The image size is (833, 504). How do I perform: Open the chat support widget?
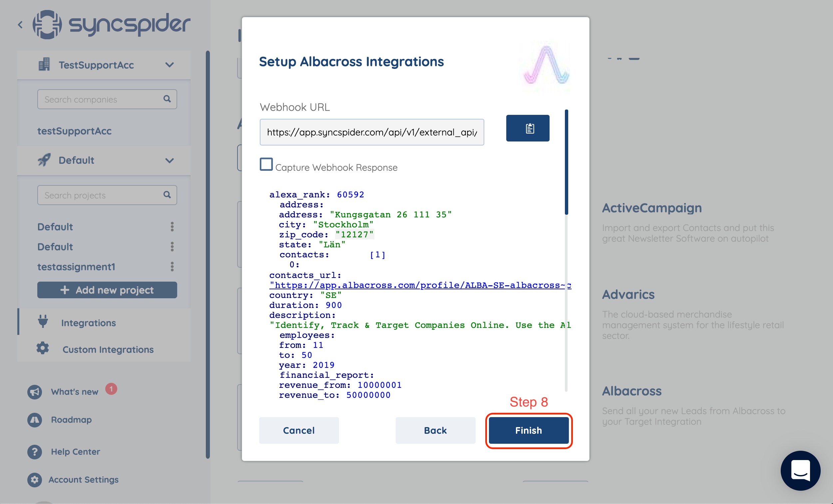[800, 471]
